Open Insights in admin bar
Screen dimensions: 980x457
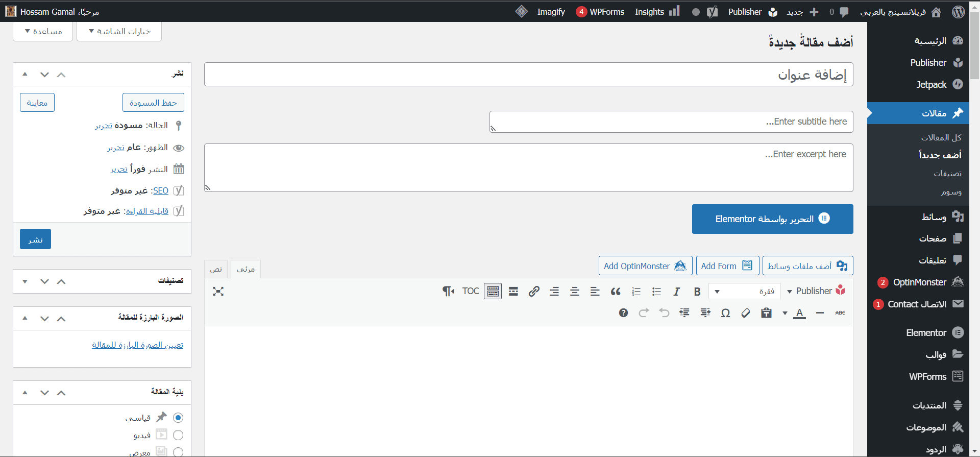click(657, 12)
